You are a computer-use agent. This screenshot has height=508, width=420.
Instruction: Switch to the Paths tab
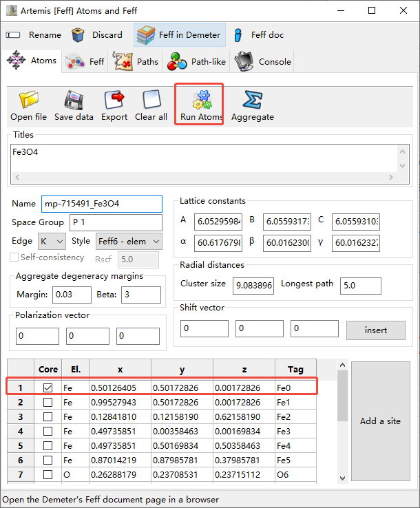point(136,61)
